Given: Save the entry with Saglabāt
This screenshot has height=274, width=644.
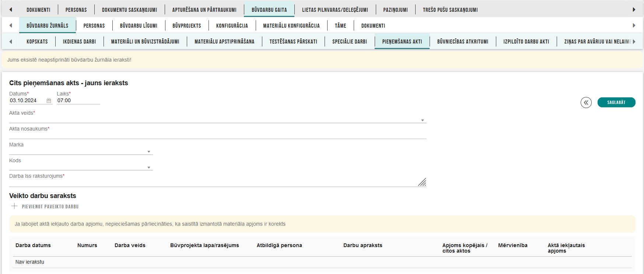Looking at the screenshot, I should 616,103.
